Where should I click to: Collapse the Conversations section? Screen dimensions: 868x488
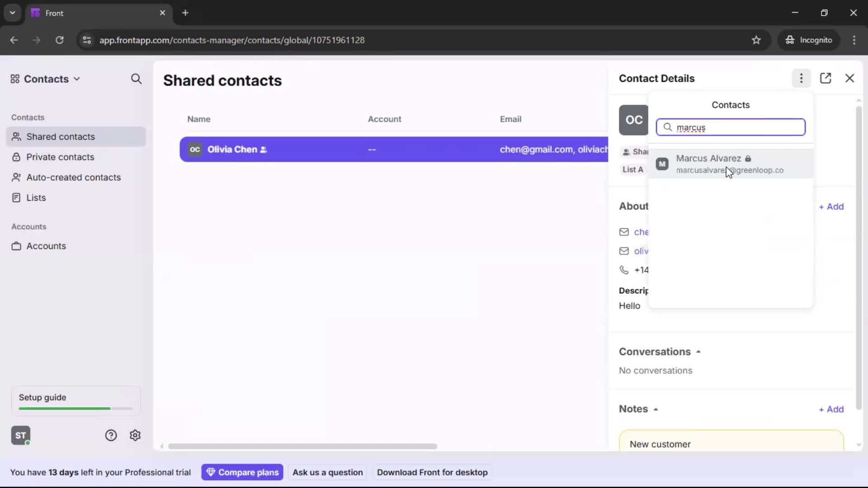(x=699, y=352)
